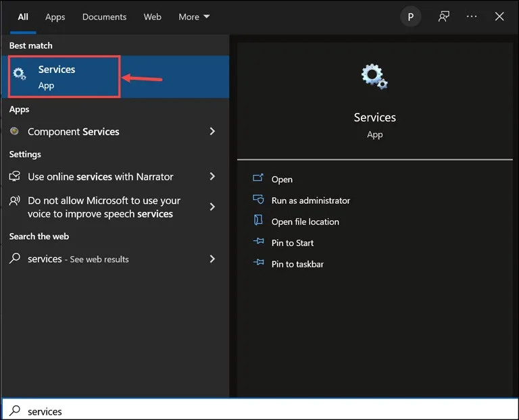
Task: Open the More dropdown
Action: coord(194,17)
